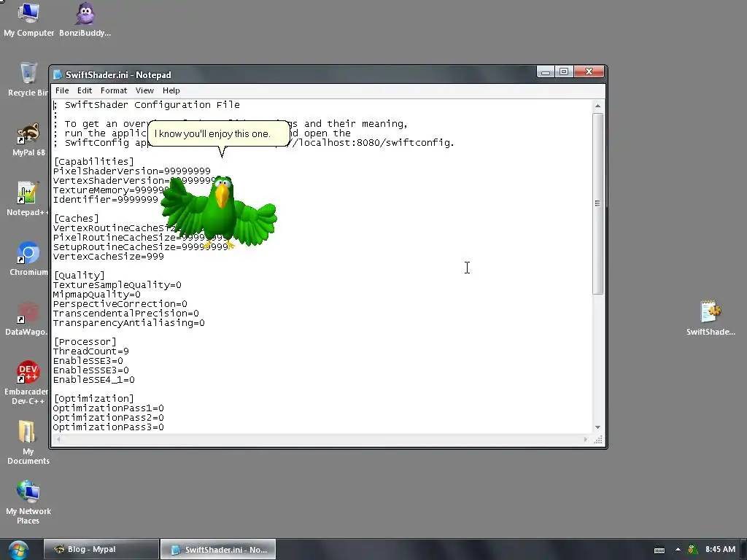Click the [Capabilities] section header line
Viewport: 747px width, 560px height.
pyautogui.click(x=93, y=161)
